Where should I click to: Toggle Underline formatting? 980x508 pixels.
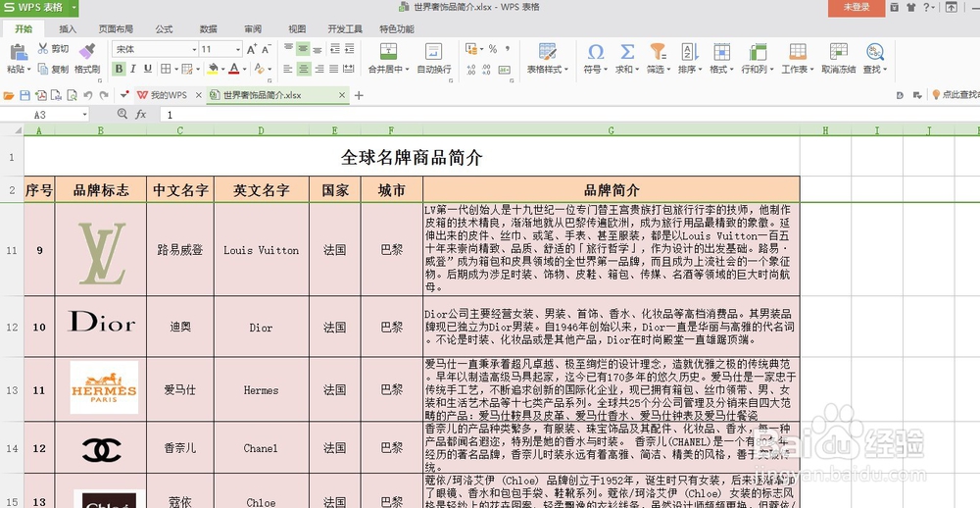click(148, 69)
